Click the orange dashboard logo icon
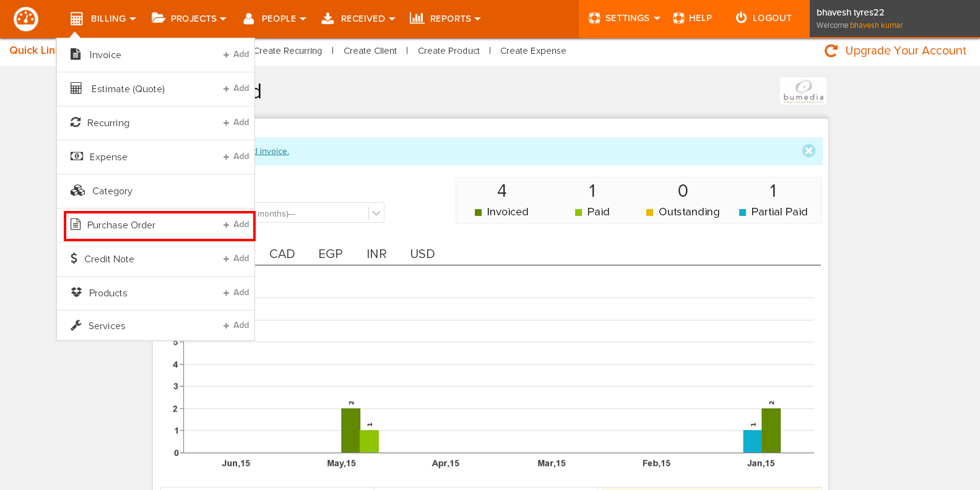Screen dimensions: 980x490 [26, 19]
